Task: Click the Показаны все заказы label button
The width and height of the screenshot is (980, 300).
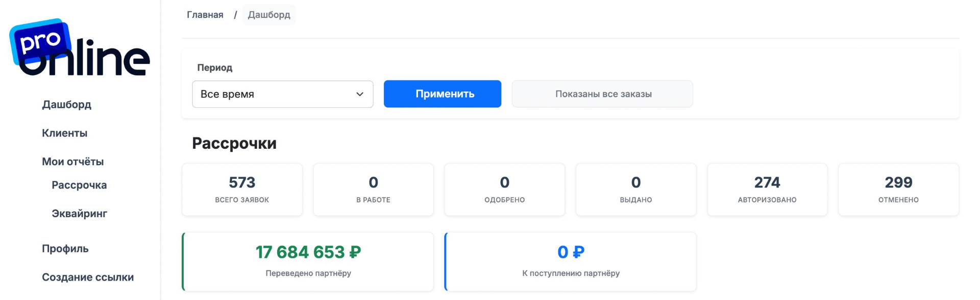Action: [x=602, y=94]
